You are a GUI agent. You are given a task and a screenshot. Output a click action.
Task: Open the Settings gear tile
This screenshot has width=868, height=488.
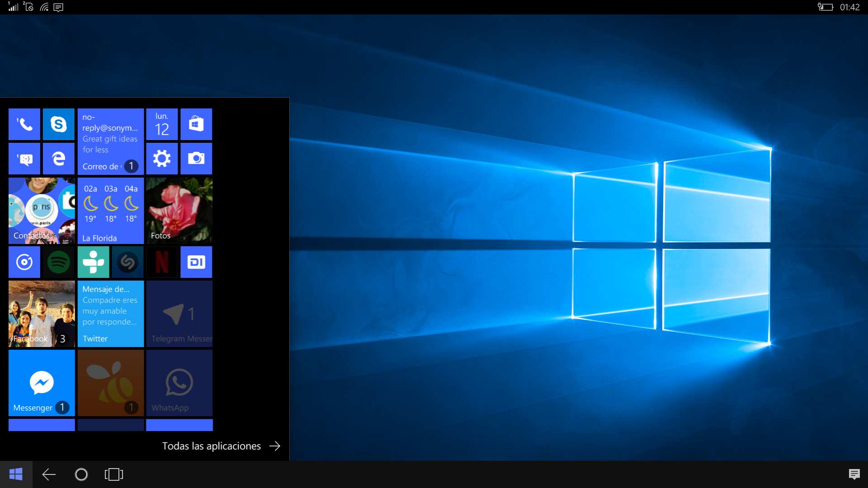click(x=162, y=159)
